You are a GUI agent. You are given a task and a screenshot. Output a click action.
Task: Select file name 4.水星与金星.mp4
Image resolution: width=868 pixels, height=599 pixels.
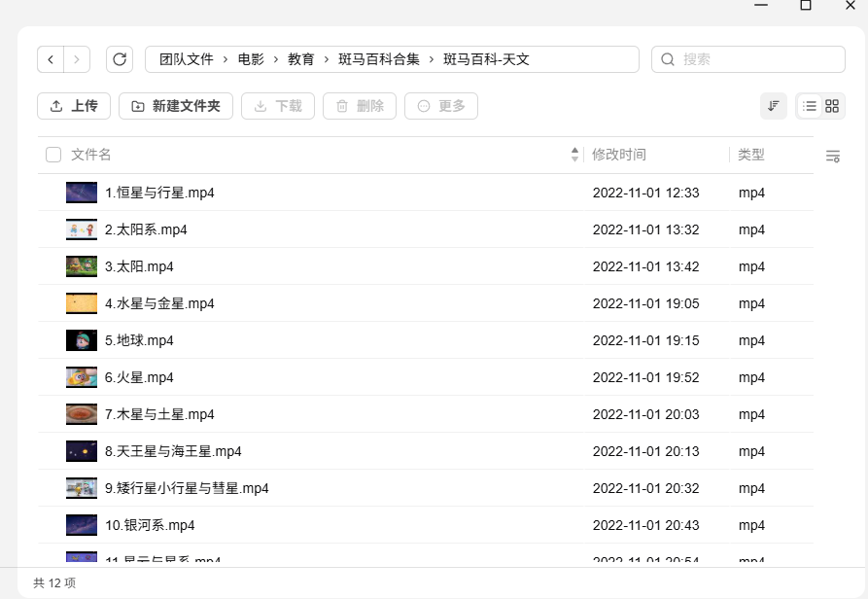(159, 303)
